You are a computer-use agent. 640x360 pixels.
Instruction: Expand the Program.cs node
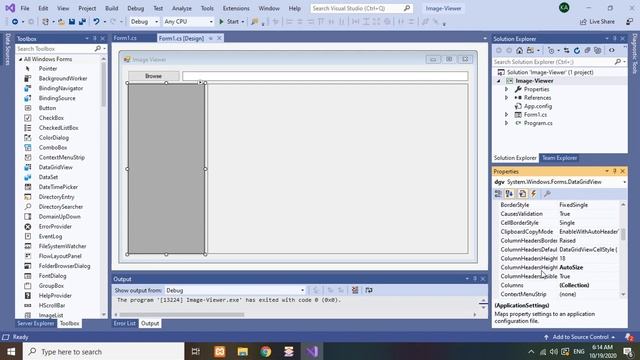coord(507,123)
